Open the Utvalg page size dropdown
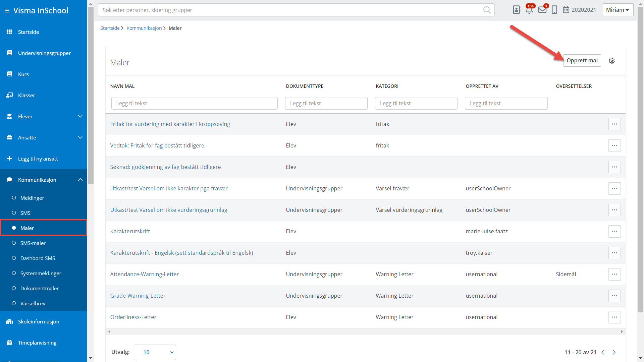 [155, 352]
